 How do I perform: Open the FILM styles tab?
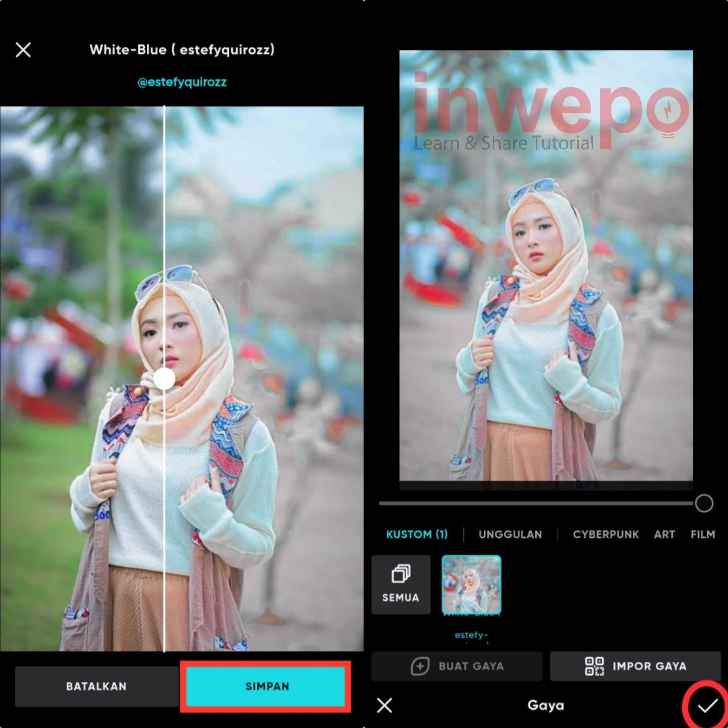tap(703, 535)
